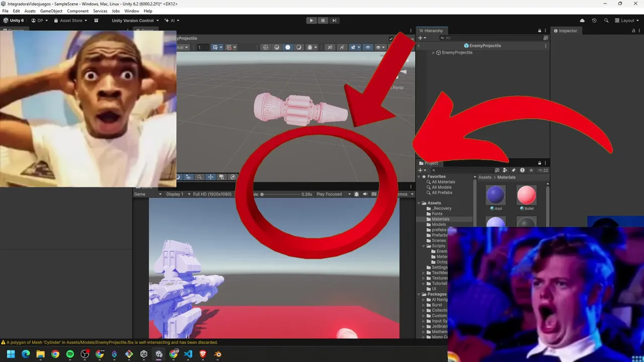Select the shaded draw mode sphere icon

[x=277, y=47]
